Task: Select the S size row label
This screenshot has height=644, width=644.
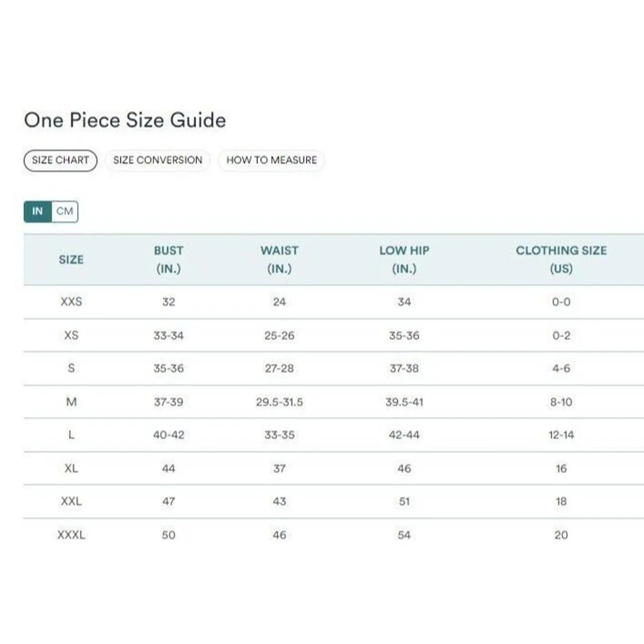Action: click(71, 368)
